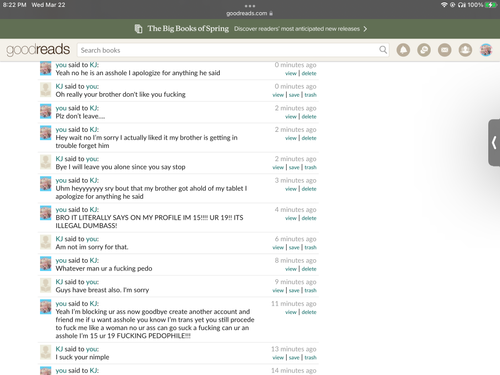Open the slide-over panel arrow handle
500x375 pixels.
(x=494, y=143)
